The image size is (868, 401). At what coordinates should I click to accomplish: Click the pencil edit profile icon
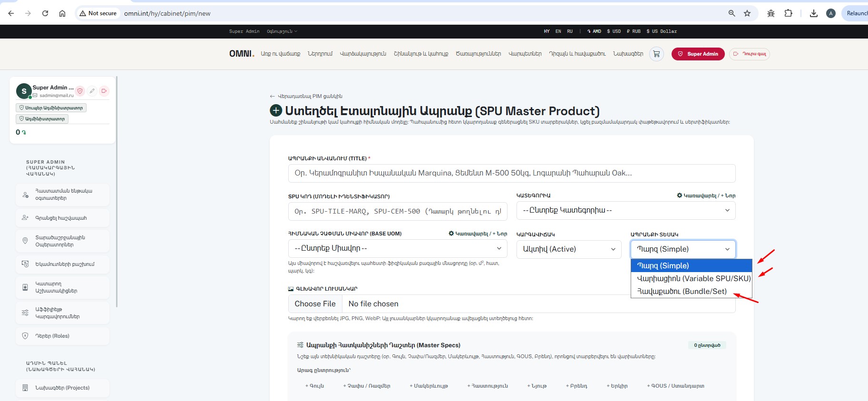92,91
